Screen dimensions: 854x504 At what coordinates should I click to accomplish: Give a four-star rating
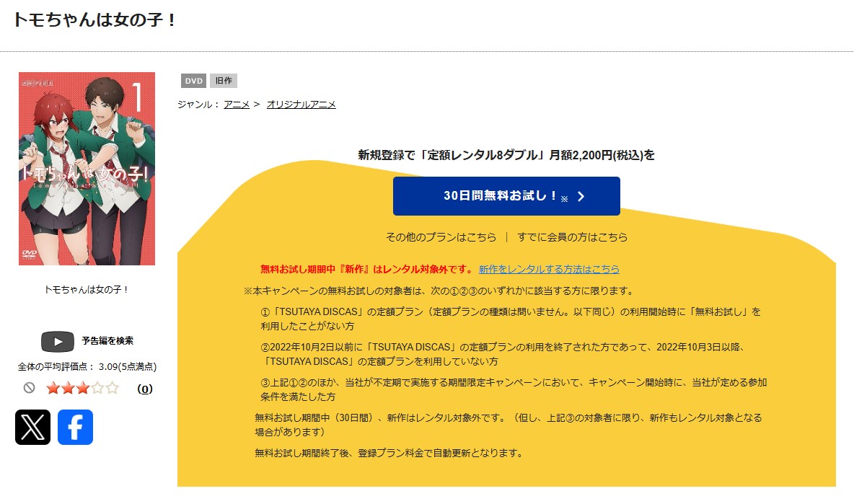pos(97,389)
